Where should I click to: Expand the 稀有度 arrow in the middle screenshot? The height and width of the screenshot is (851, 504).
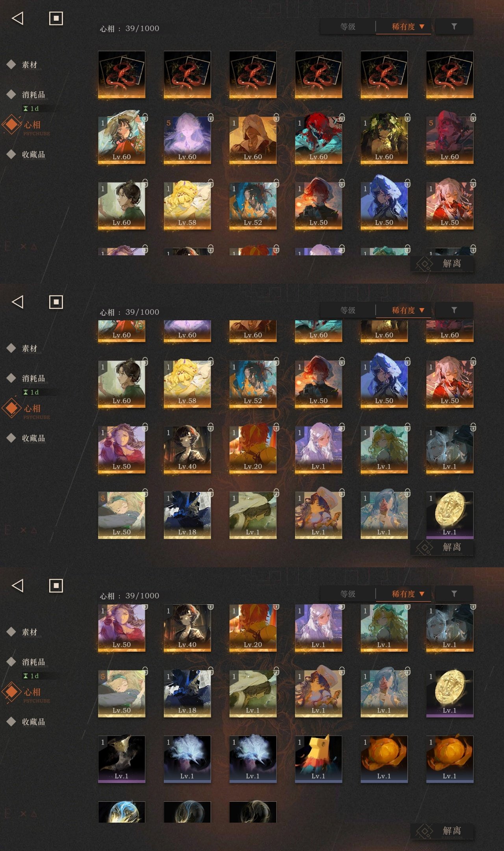click(x=422, y=310)
